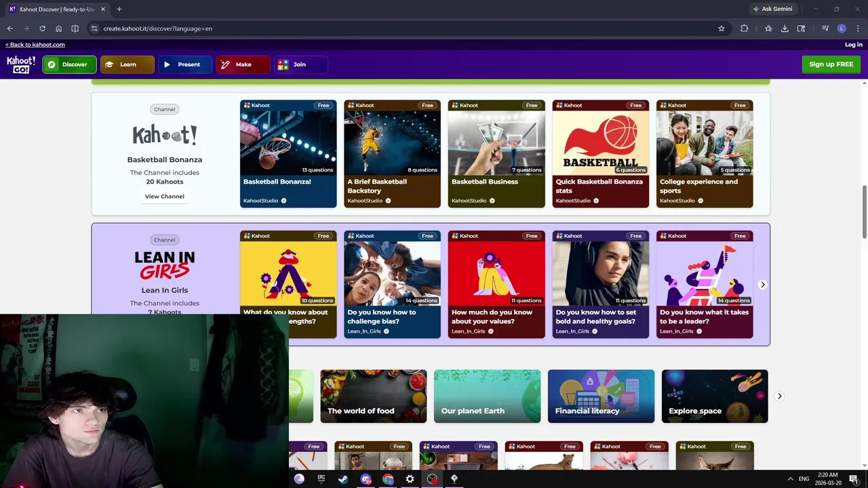Toggle the browser side panel icon

click(75, 28)
